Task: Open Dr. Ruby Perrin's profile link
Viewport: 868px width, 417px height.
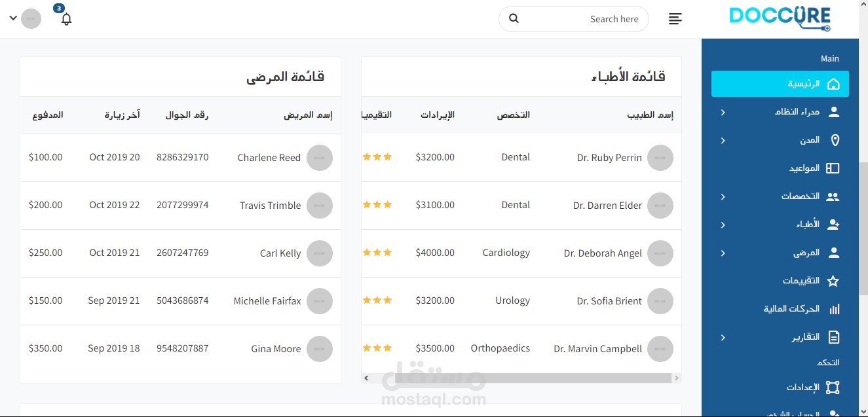Action: pyautogui.click(x=609, y=158)
